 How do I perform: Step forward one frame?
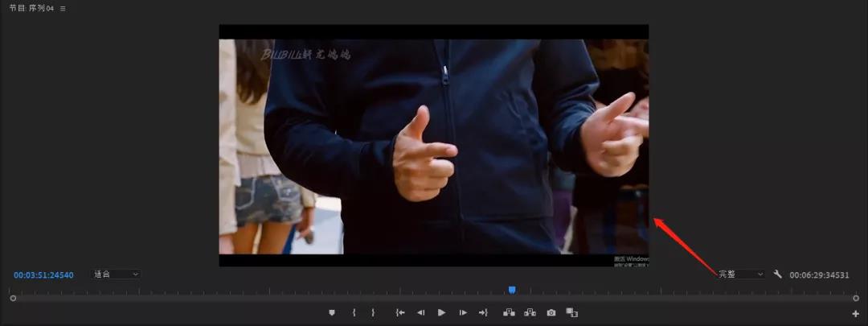[x=463, y=312]
